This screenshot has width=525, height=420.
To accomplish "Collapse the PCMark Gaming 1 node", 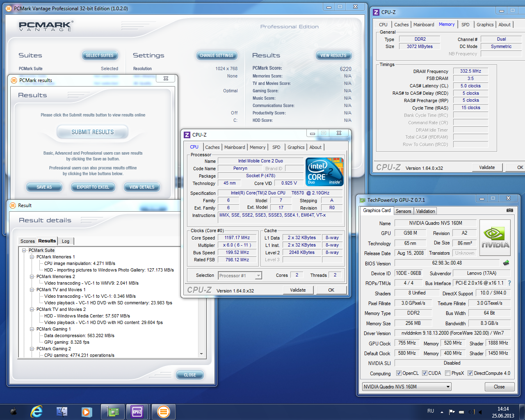I will 32,329.
